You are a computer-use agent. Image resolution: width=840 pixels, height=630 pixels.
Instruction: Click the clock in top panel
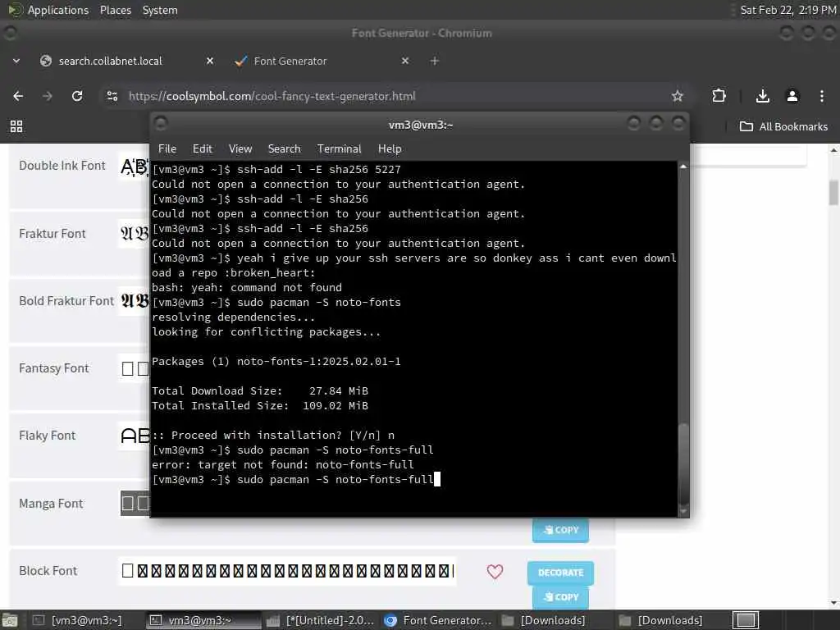(x=787, y=10)
